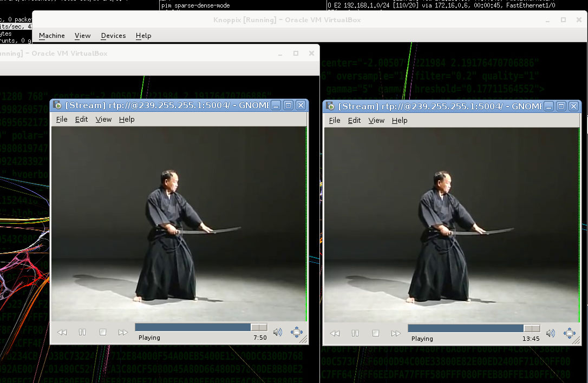Click the stop icon in the left player
The width and height of the screenshot is (588, 383).
[x=102, y=332]
